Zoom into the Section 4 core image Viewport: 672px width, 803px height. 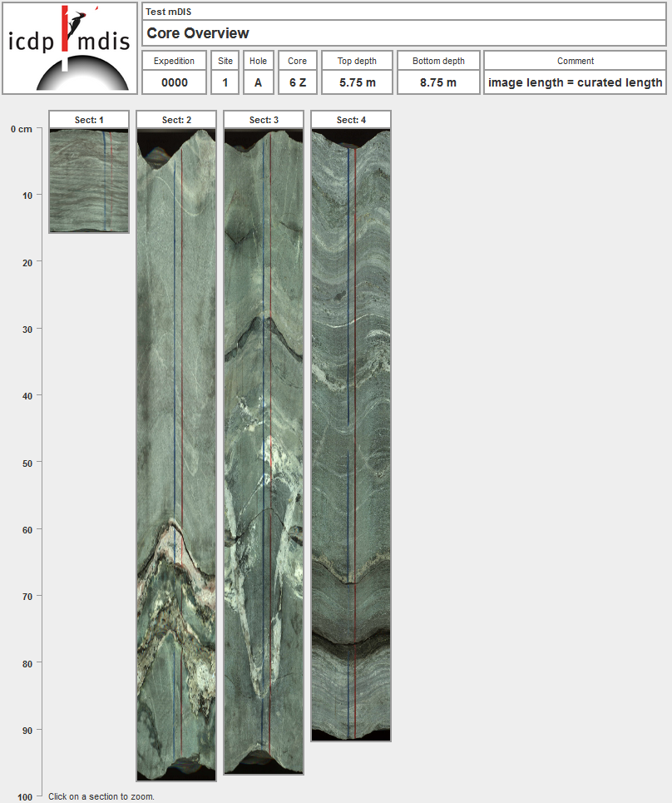[351, 433]
